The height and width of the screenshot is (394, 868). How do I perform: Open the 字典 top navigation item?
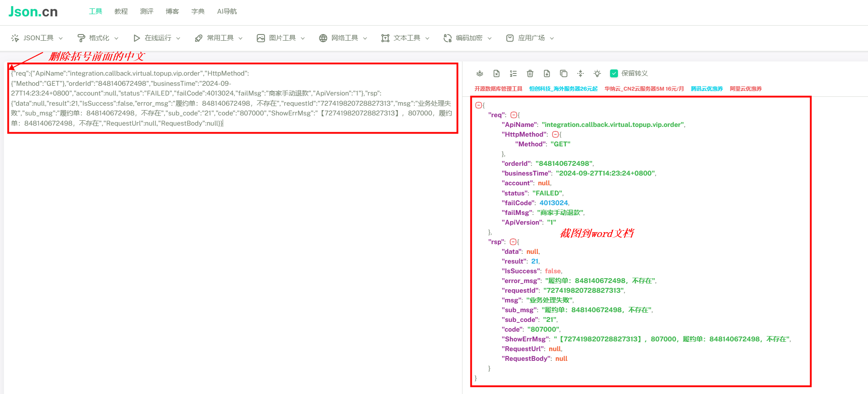[x=198, y=11]
